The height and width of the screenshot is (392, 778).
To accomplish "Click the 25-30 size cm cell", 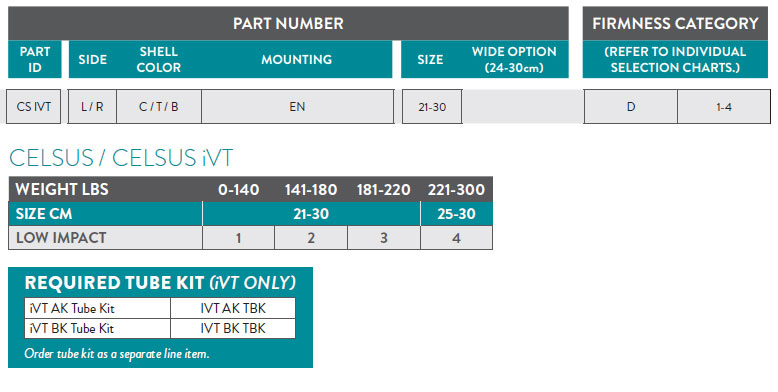I will (456, 214).
